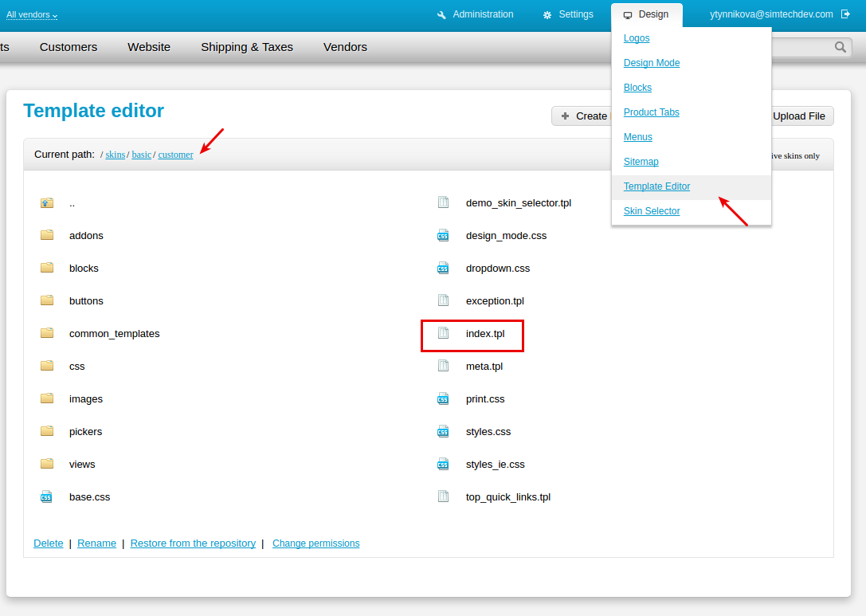Screen dimensions: 866x616
Task: Go to skins in the current path
Action: 116,155
